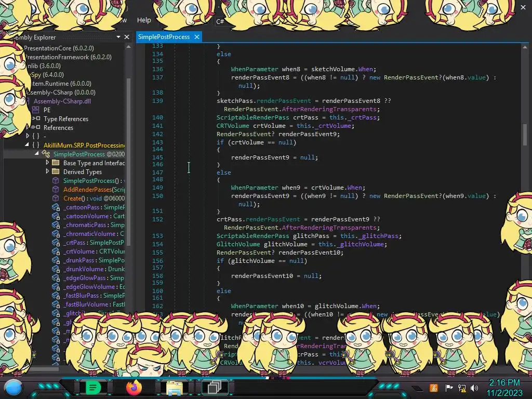Click the SimplePostProcess class icon

point(46,154)
